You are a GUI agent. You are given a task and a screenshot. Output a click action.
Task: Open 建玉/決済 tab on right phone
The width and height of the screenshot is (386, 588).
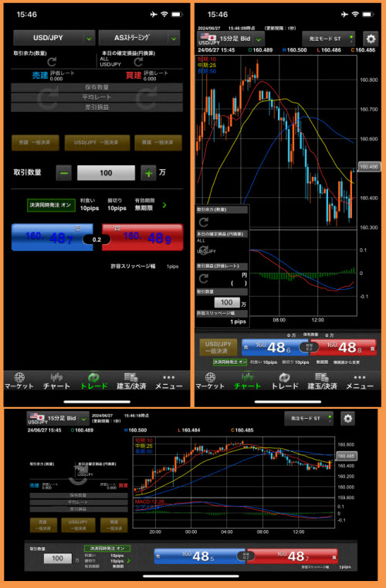click(322, 381)
